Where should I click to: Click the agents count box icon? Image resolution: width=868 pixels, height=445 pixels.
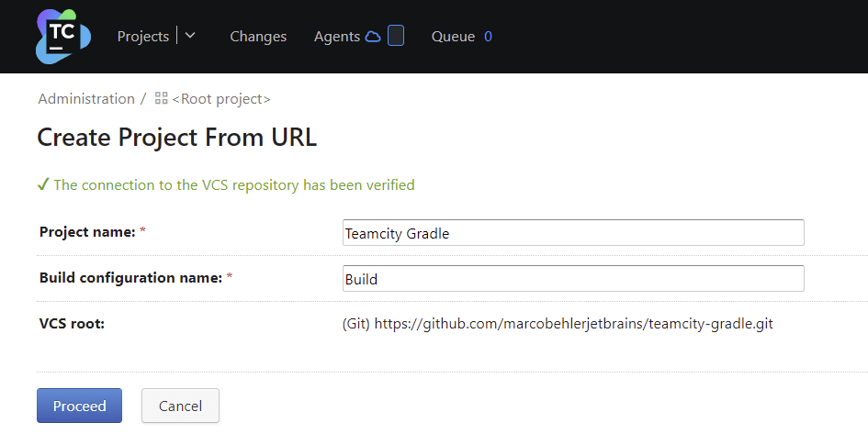click(396, 37)
